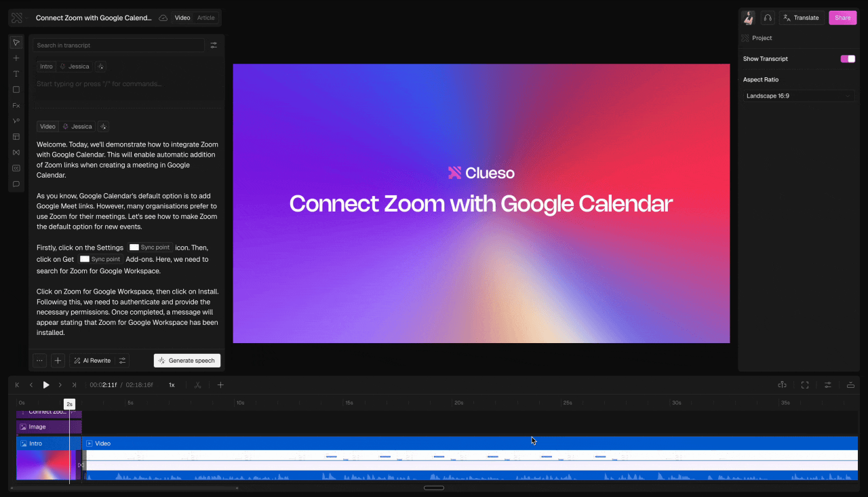Click the pink Share button
Screen dimensions: 868x497
tap(843, 18)
